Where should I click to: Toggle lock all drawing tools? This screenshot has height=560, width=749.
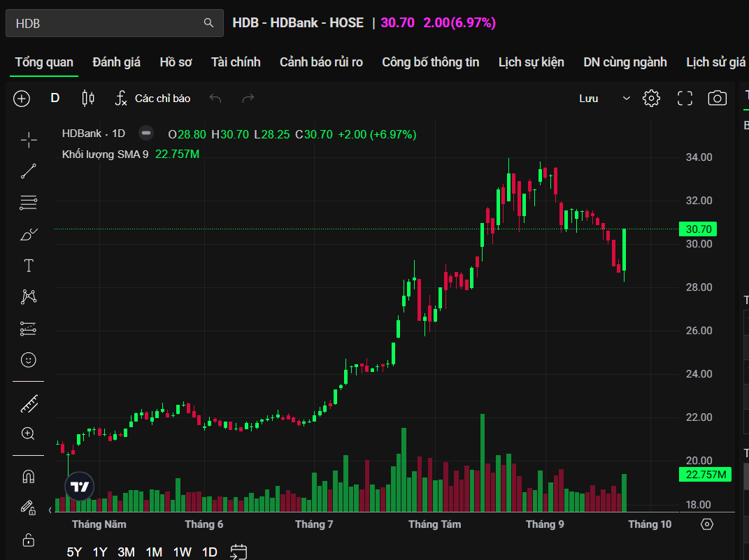(29, 540)
